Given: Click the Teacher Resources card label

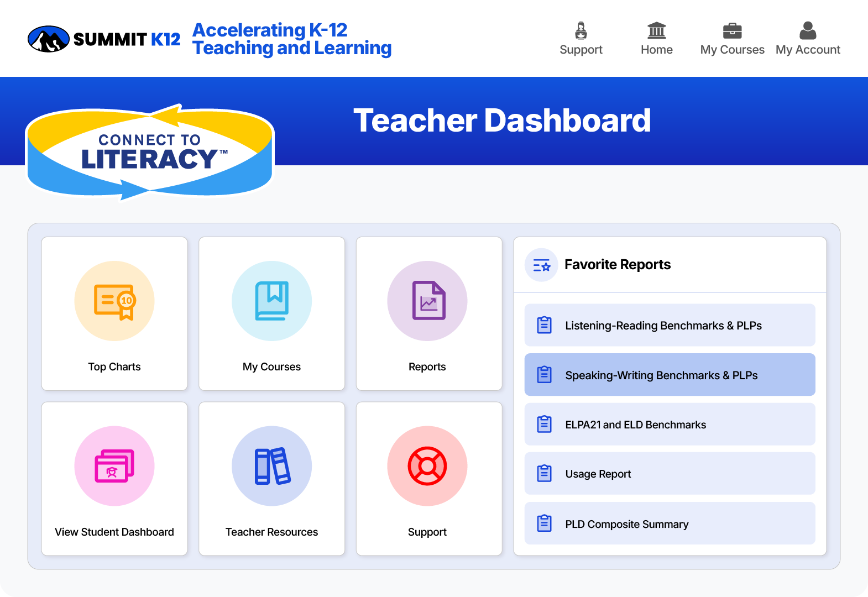Looking at the screenshot, I should [271, 532].
